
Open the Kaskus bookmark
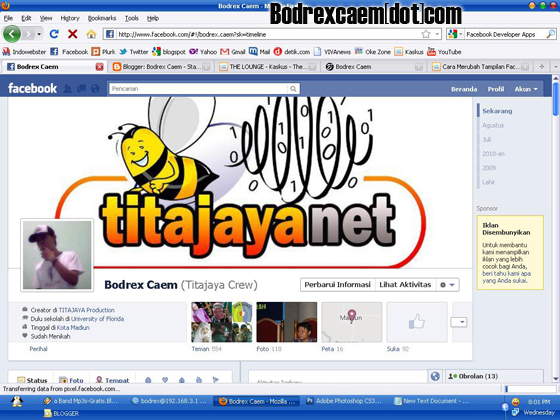409,52
